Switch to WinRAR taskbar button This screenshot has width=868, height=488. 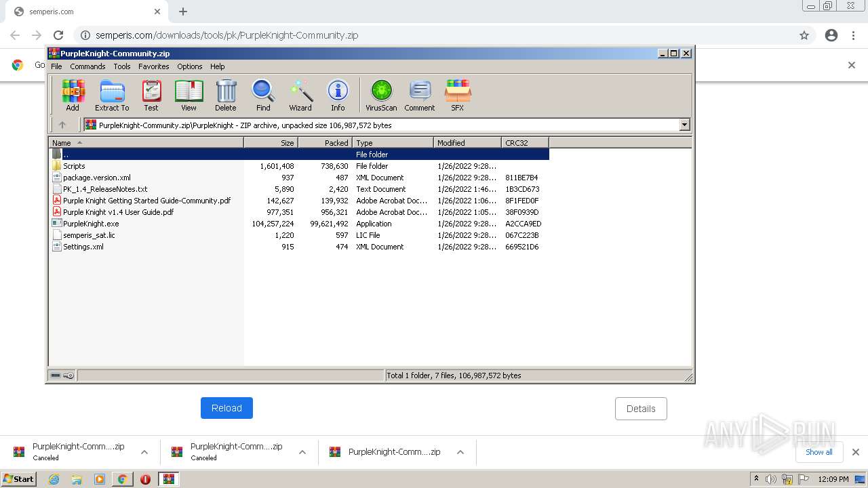pos(168,479)
